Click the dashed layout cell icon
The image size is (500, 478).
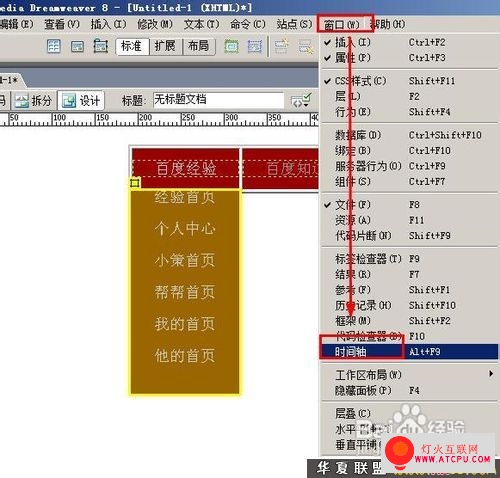(255, 46)
